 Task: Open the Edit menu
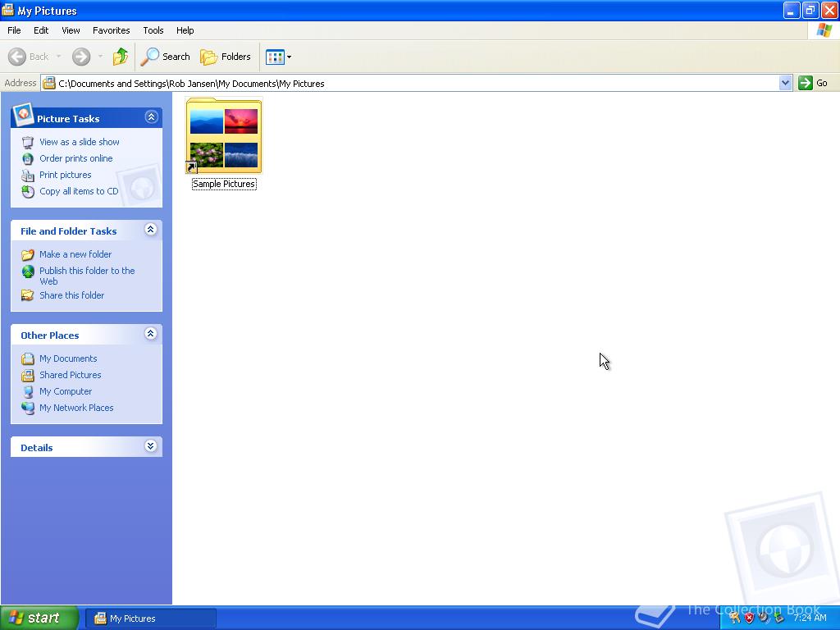tap(41, 30)
